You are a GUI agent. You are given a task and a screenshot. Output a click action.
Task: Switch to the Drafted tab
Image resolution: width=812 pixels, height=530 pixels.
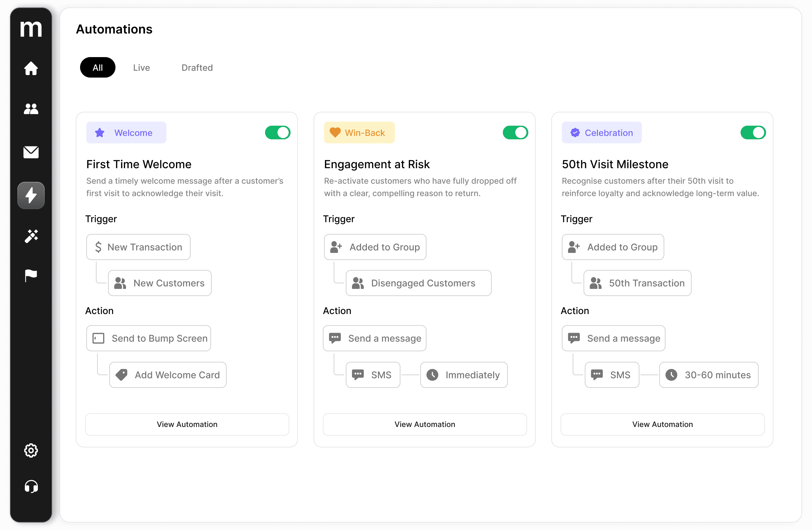[x=197, y=68]
